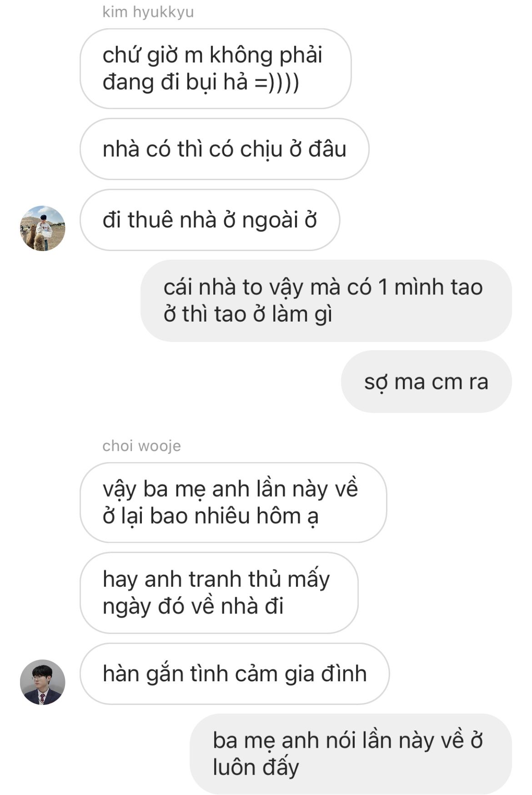Tap the 'choi wooje' sender name

point(141,446)
